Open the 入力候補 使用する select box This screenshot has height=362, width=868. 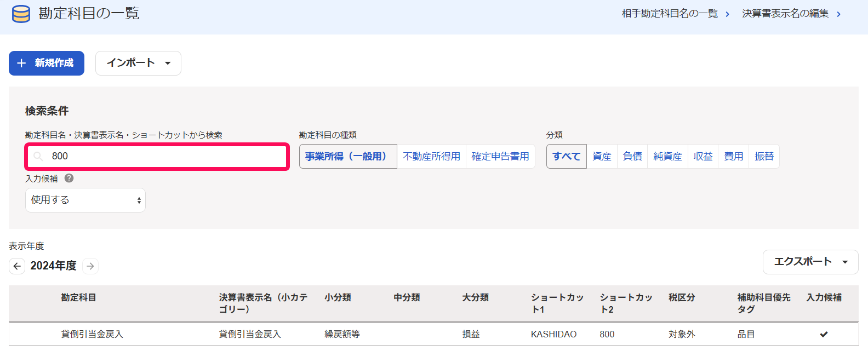(85, 200)
